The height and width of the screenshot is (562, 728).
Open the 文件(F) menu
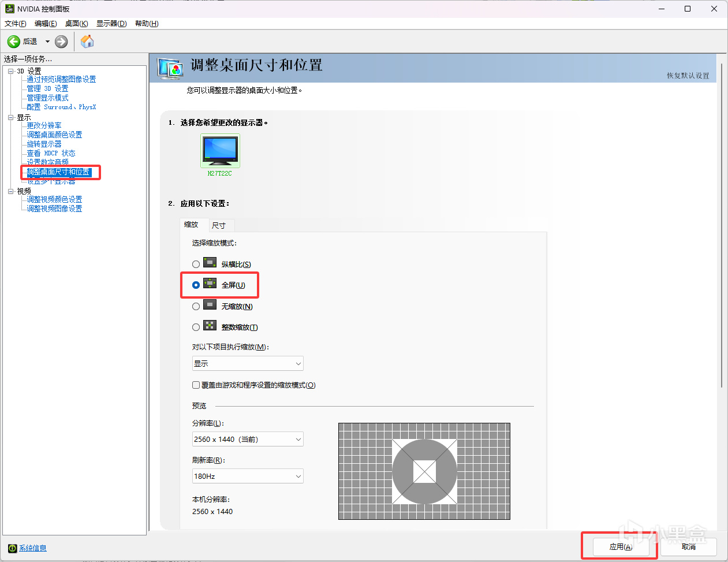(16, 24)
